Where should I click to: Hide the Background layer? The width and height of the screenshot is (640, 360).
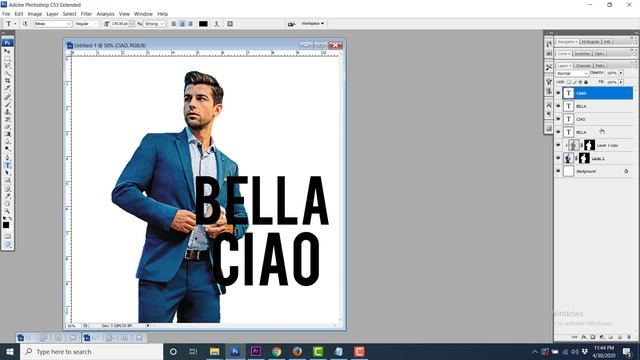click(558, 171)
